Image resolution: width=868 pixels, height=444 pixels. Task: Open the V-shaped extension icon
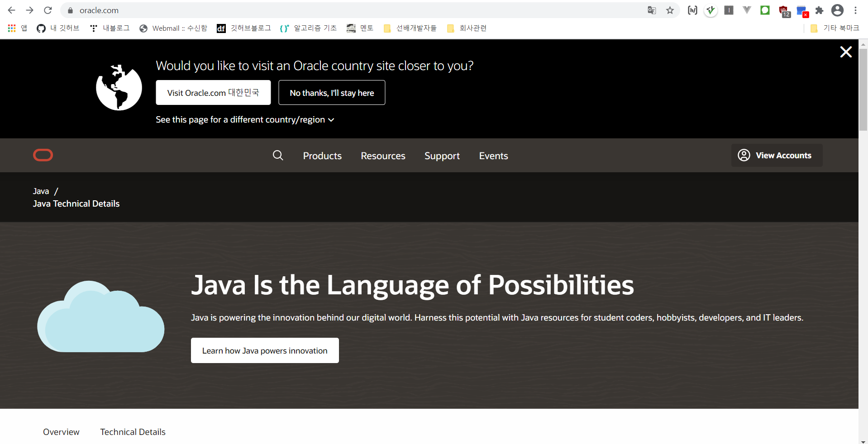coord(747,10)
